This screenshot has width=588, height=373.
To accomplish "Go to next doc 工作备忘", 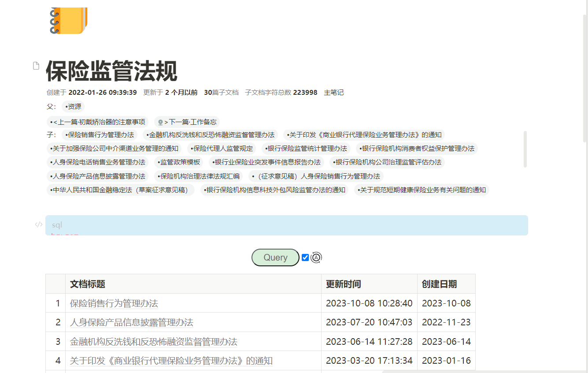I will click(187, 122).
